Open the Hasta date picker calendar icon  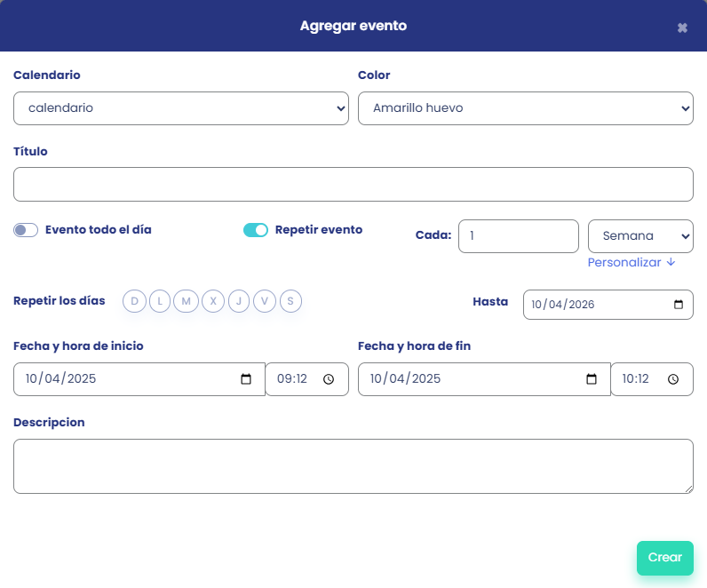coord(679,305)
